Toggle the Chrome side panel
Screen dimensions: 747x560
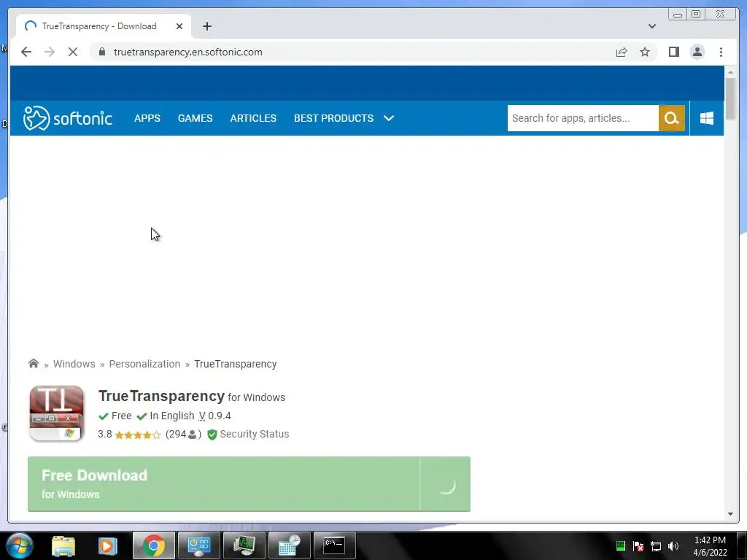(x=673, y=52)
